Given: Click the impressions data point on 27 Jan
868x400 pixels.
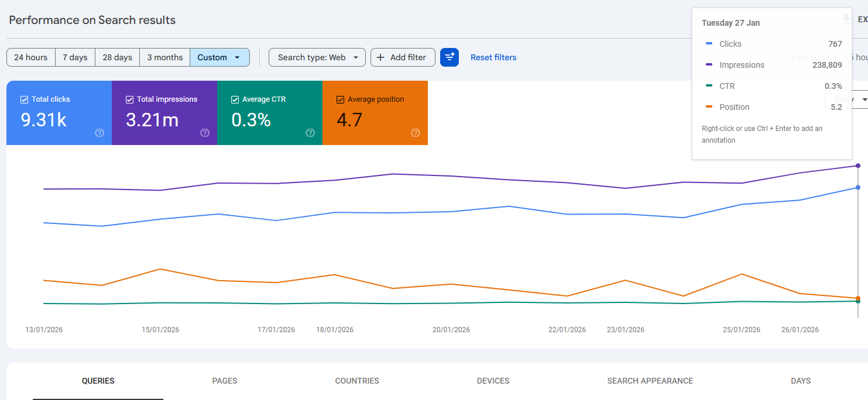Looking at the screenshot, I should (858, 165).
